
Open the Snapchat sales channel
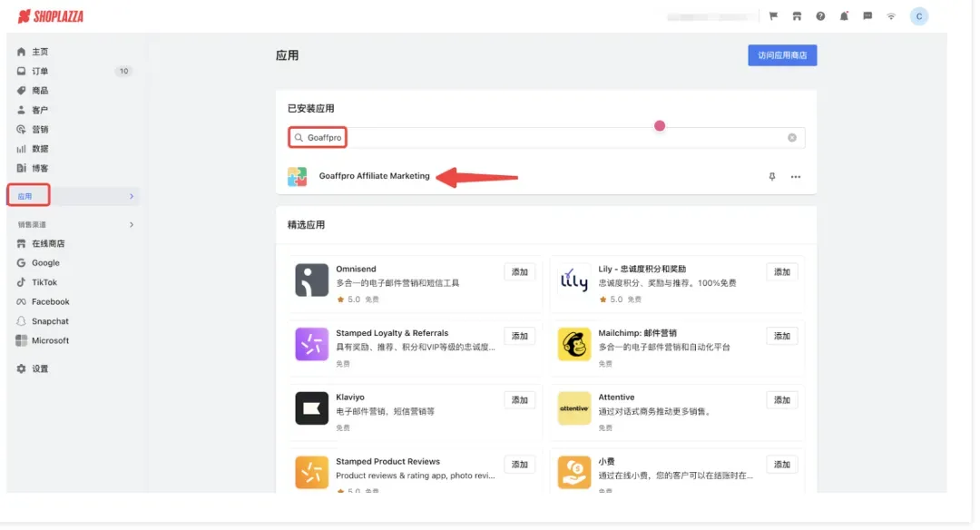point(50,321)
